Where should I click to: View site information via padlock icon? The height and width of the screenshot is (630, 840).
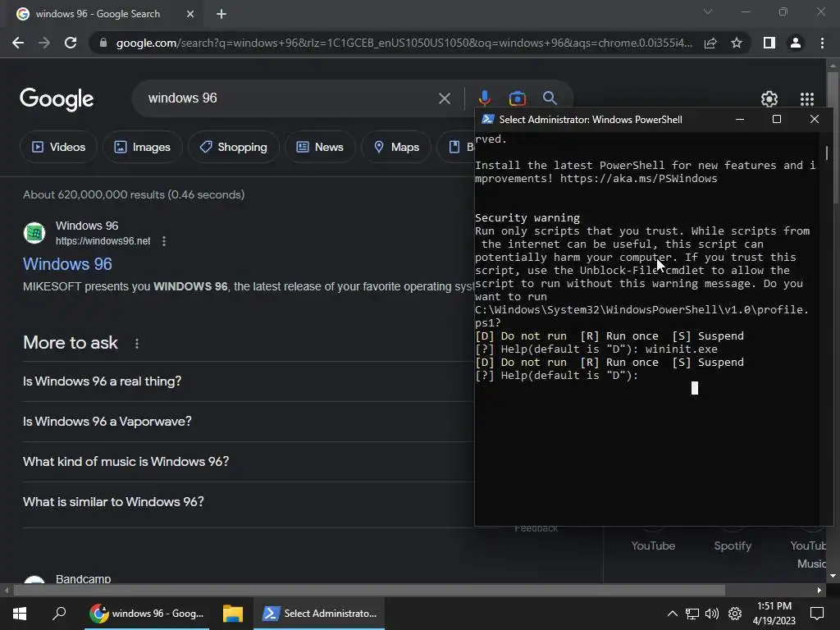(103, 43)
